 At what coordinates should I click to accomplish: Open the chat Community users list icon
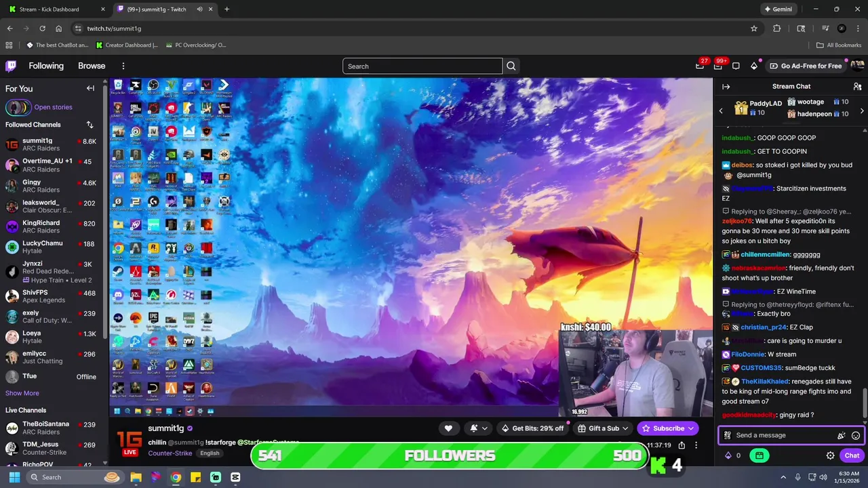[x=857, y=87]
